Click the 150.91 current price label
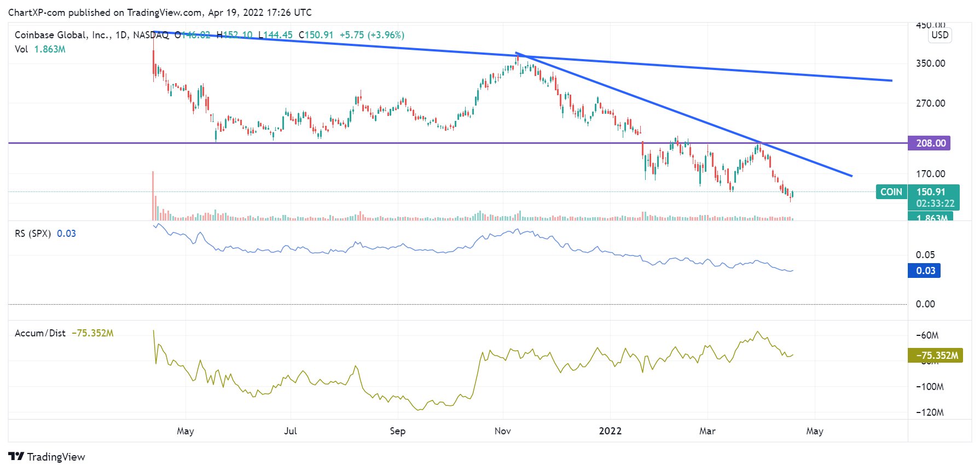The image size is (980, 471). (931, 192)
